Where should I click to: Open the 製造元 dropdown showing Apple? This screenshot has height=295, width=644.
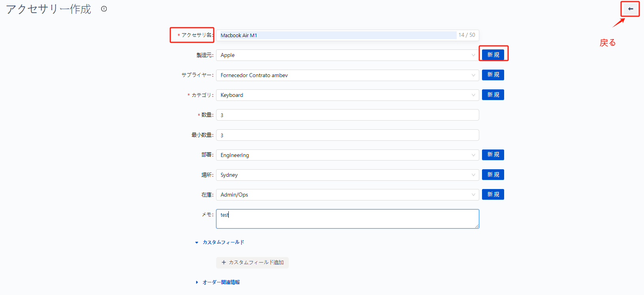pyautogui.click(x=347, y=55)
